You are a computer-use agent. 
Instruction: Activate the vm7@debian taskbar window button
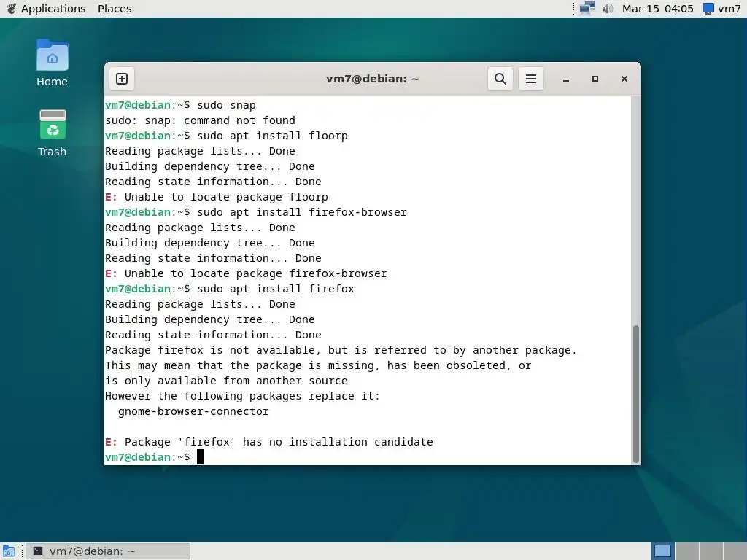pyautogui.click(x=108, y=551)
